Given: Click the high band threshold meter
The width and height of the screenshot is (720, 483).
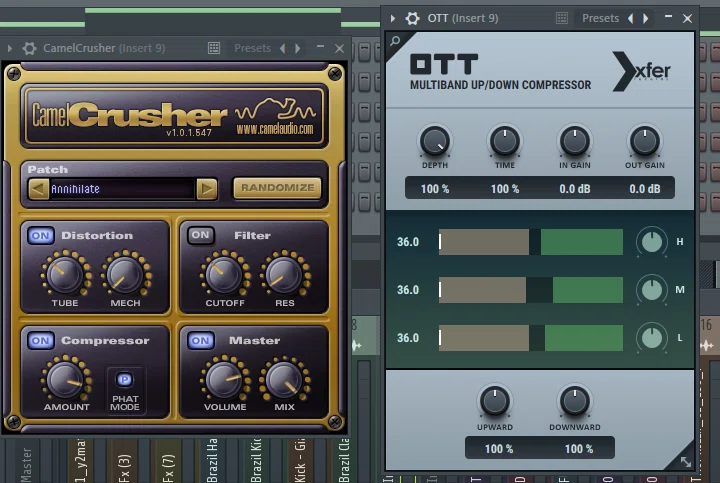Looking at the screenshot, I should point(531,242).
